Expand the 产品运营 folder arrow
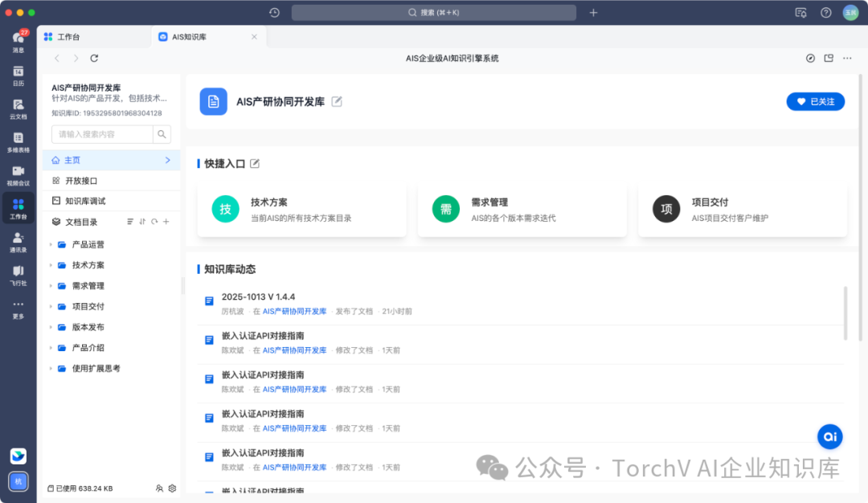This screenshot has height=503, width=868. pos(51,244)
